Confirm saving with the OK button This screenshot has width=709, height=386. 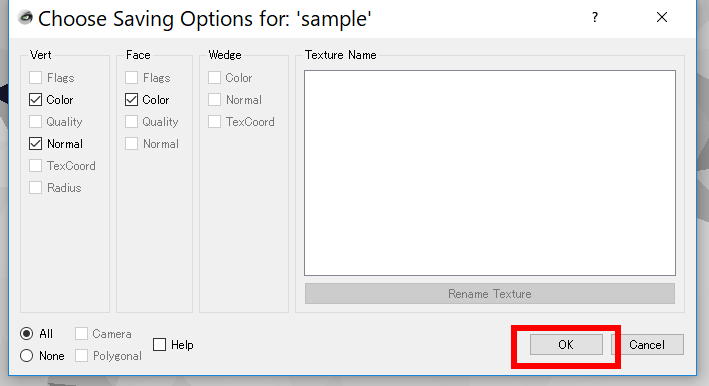pyautogui.click(x=566, y=345)
